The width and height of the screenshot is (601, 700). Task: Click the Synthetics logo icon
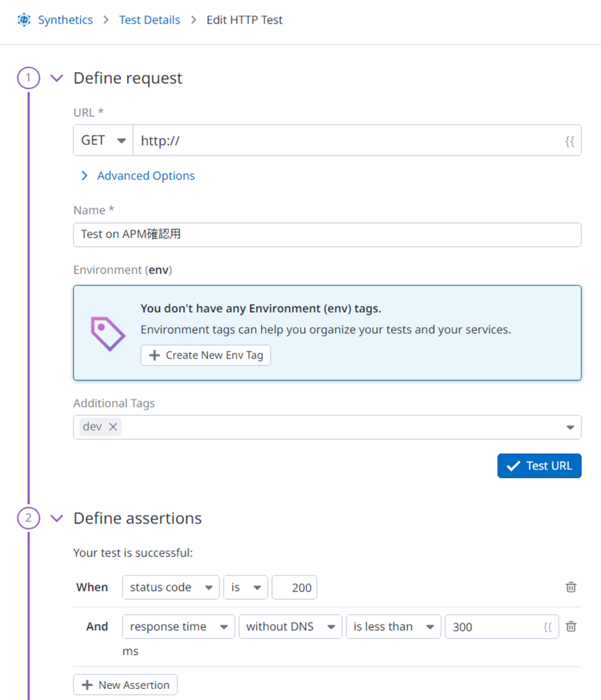click(24, 20)
